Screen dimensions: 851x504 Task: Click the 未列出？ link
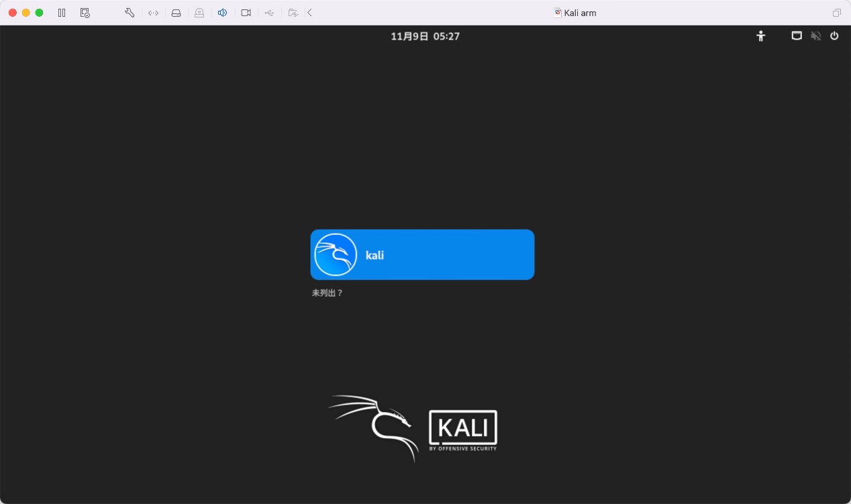tap(328, 293)
